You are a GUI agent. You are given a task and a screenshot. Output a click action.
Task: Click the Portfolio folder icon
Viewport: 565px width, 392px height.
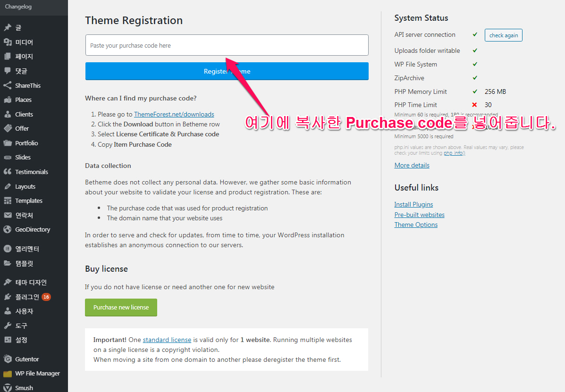pyautogui.click(x=8, y=143)
